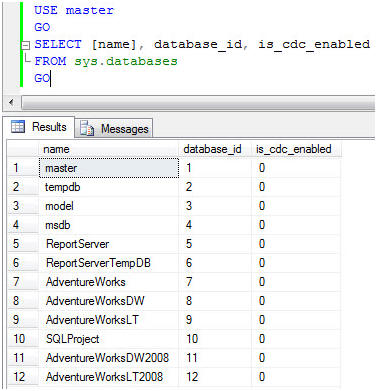377x391 pixels.
Task: Click row header number 9
Action: coord(23,320)
